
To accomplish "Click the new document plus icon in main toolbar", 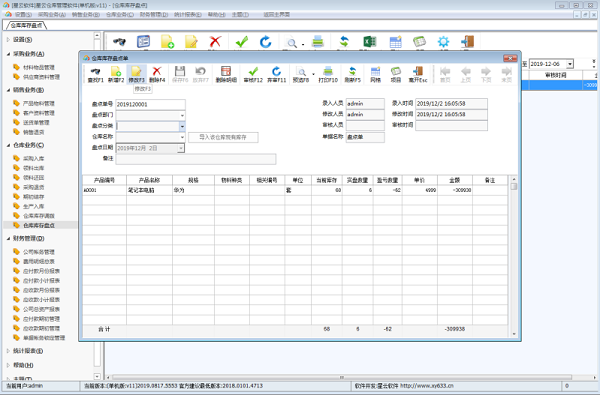I will (x=167, y=41).
